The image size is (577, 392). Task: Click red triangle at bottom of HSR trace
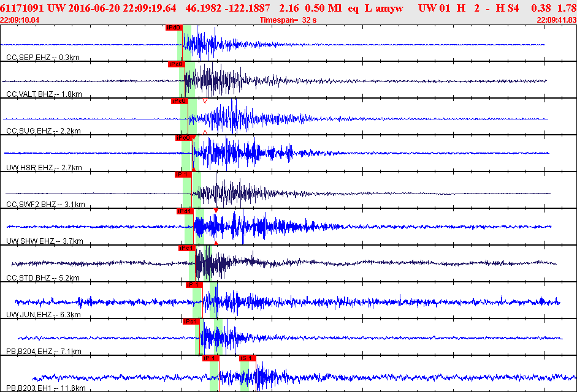coord(194,170)
